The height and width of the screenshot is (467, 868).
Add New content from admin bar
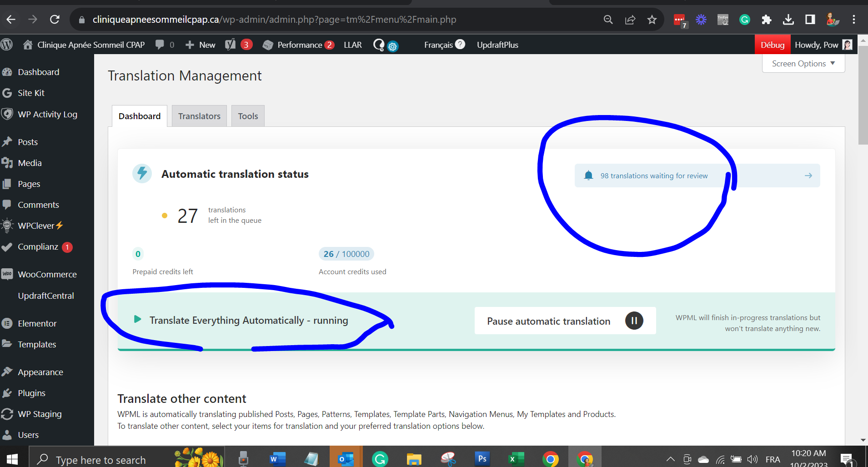tap(201, 45)
